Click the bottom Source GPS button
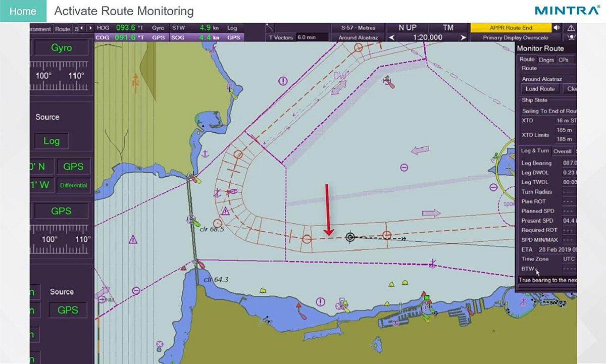This screenshot has height=364, width=606. (x=67, y=310)
